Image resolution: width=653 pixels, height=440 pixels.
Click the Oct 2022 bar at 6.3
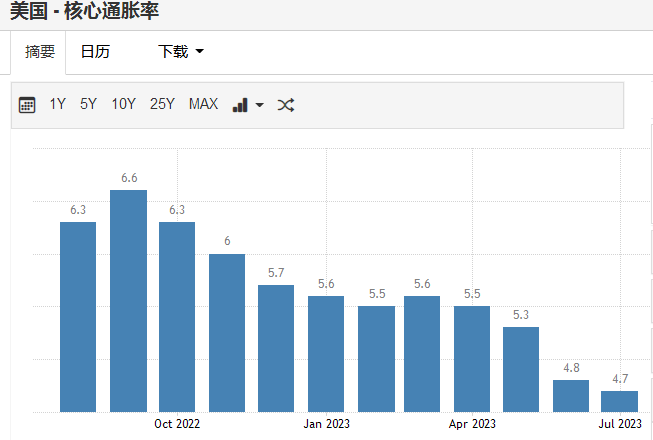click(177, 316)
